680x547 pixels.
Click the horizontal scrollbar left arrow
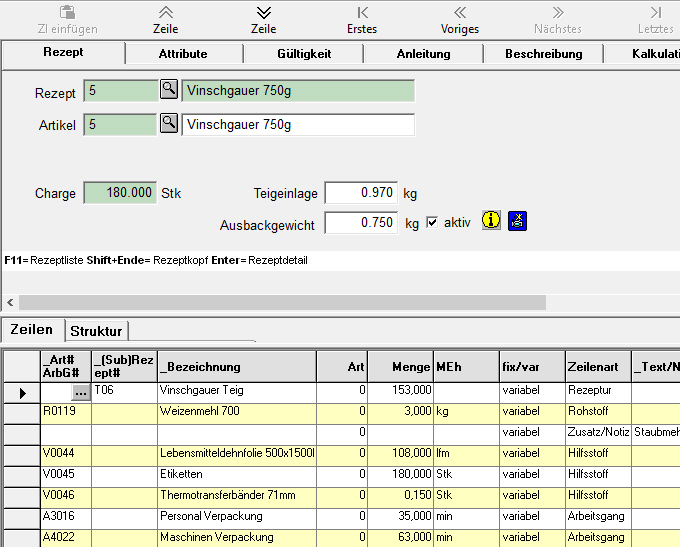pos(10,302)
